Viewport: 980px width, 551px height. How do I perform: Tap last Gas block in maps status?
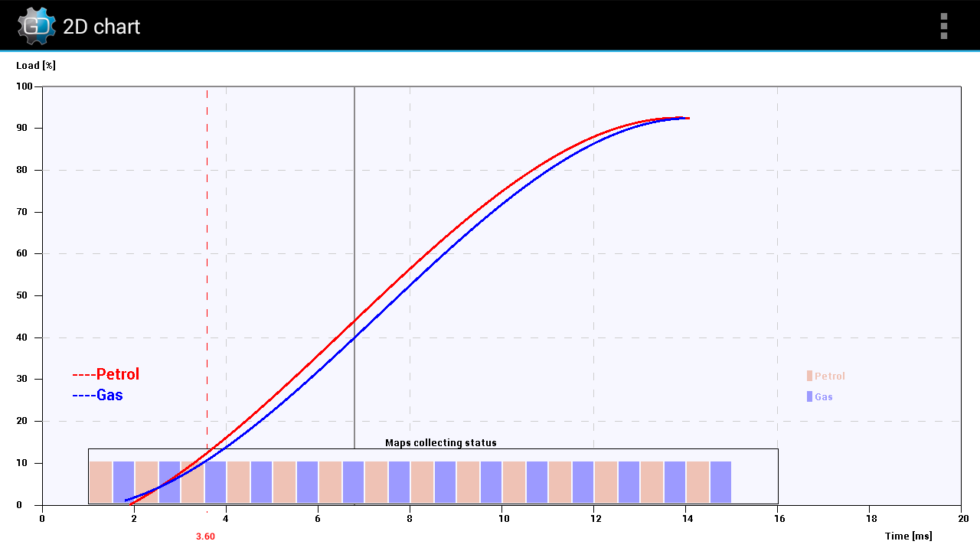click(720, 482)
